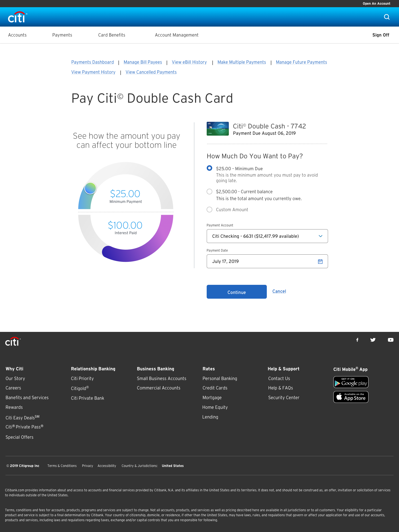Open Citigold footer link
The image size is (399, 532).
pos(80,388)
